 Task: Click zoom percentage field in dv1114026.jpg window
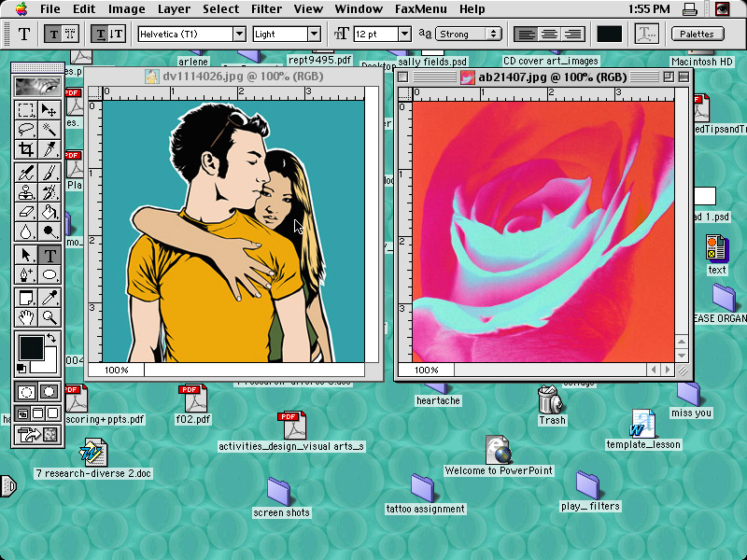117,370
